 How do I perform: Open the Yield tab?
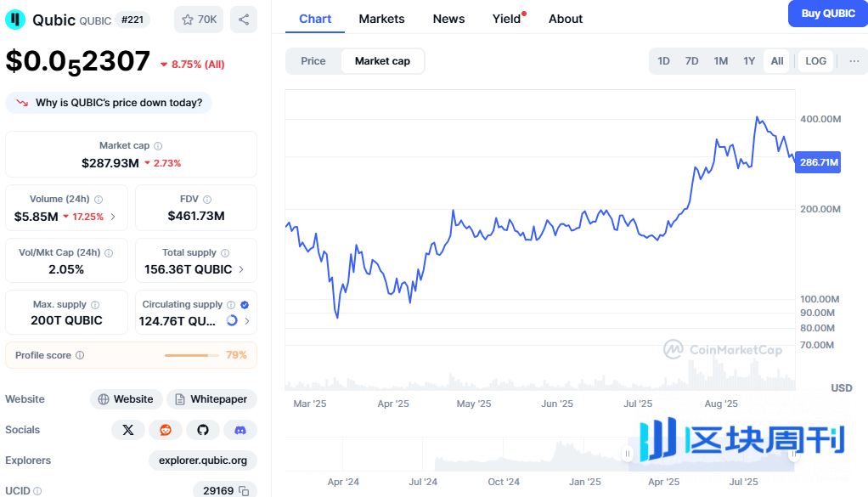point(507,19)
